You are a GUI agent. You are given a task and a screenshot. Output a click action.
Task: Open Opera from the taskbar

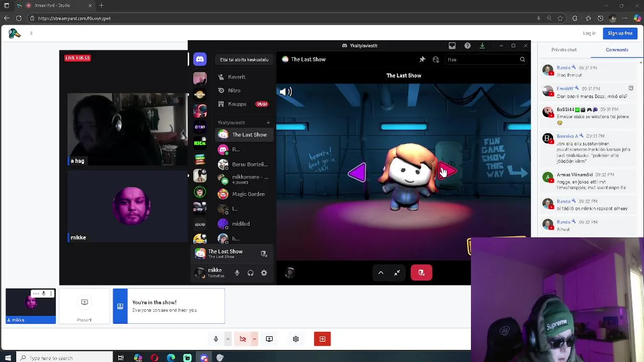coord(154,358)
